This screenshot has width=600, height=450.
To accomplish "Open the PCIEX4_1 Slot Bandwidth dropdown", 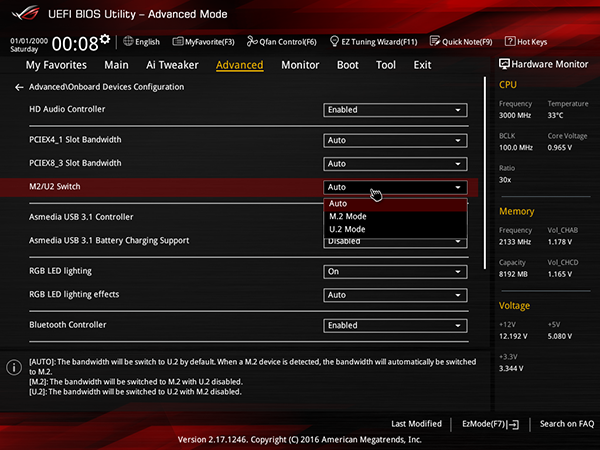I will pos(395,140).
